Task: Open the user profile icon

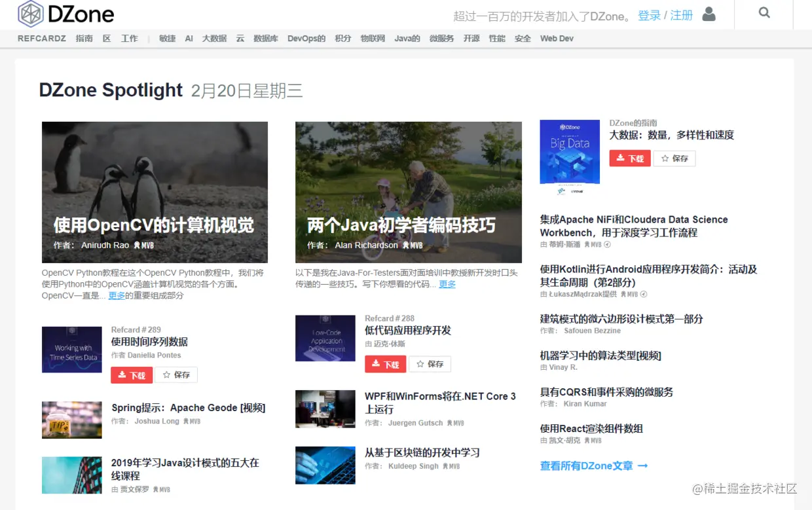Action: 709,14
